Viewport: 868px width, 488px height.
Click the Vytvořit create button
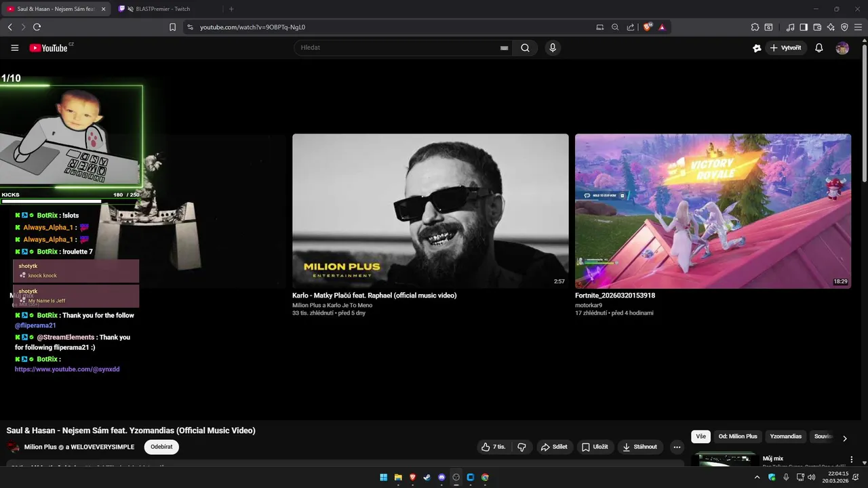point(786,48)
